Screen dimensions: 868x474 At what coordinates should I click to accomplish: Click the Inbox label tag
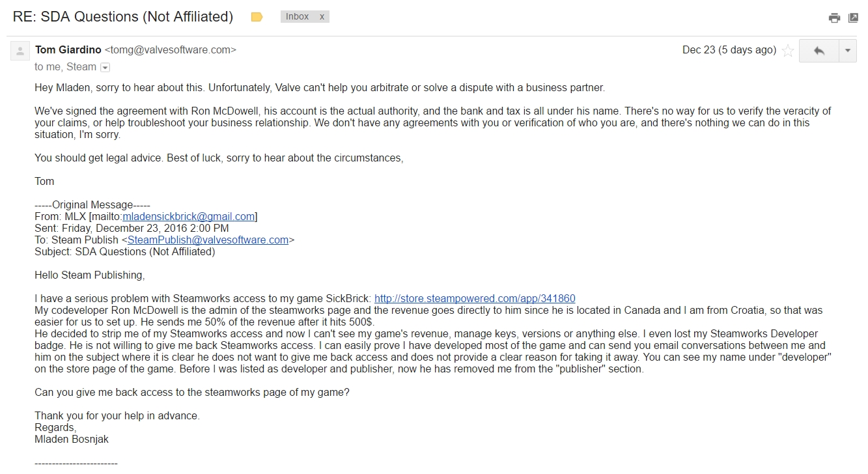[298, 17]
